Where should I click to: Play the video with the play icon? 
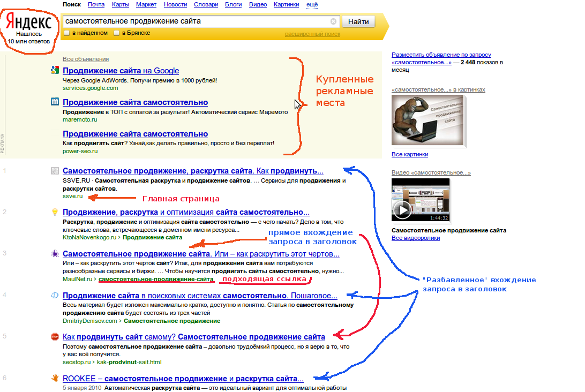[402, 210]
